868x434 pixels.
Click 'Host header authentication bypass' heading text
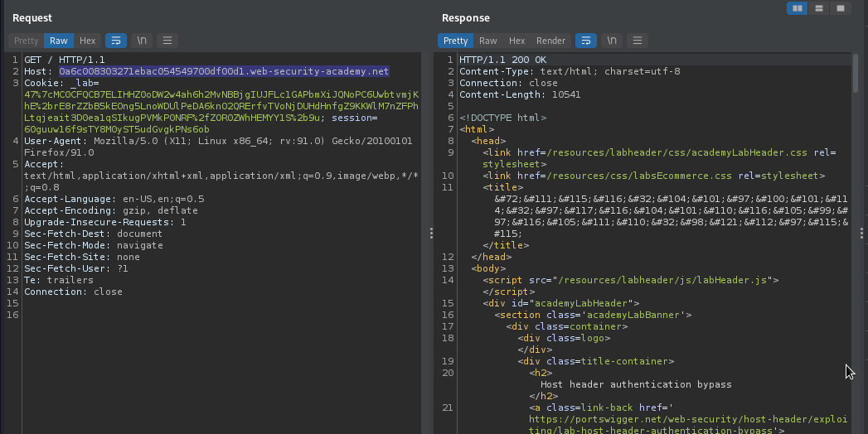click(636, 384)
